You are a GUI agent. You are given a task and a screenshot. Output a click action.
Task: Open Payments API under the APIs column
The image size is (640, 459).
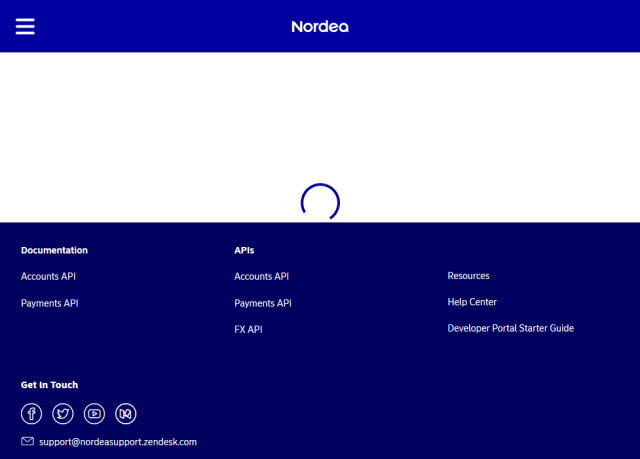[x=263, y=303]
